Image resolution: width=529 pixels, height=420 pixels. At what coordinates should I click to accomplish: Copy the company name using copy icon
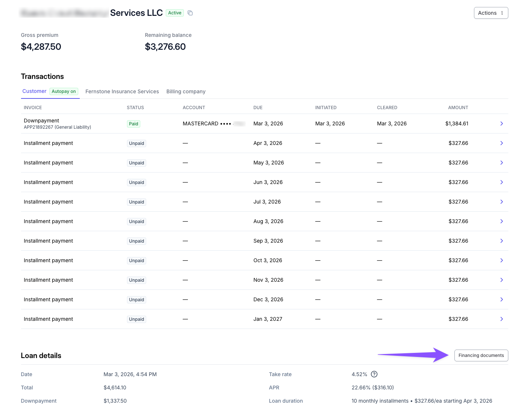pyautogui.click(x=190, y=13)
